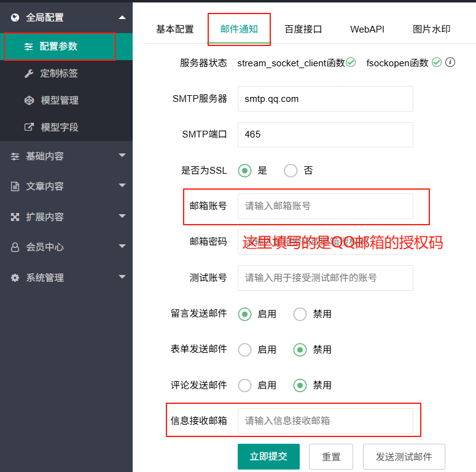Open the 模型管理 sidebar item
The width and height of the screenshot is (476, 472).
point(66,101)
